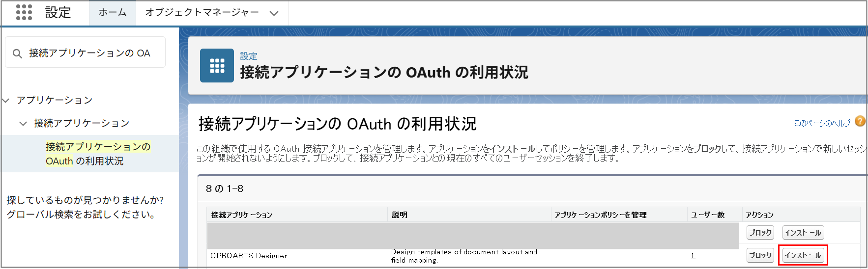Screen dimensions: 868x269
Task: Click the setup grid icon in page header
Action: [217, 66]
